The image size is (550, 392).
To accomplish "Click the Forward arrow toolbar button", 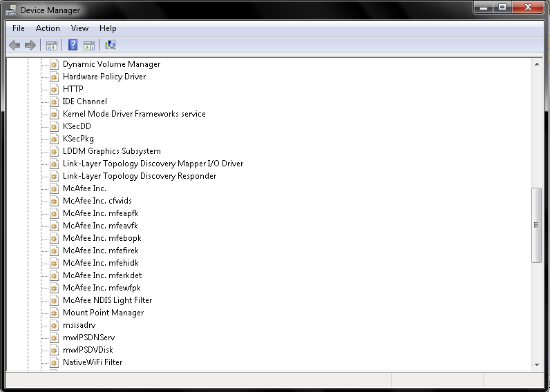I will coord(30,45).
